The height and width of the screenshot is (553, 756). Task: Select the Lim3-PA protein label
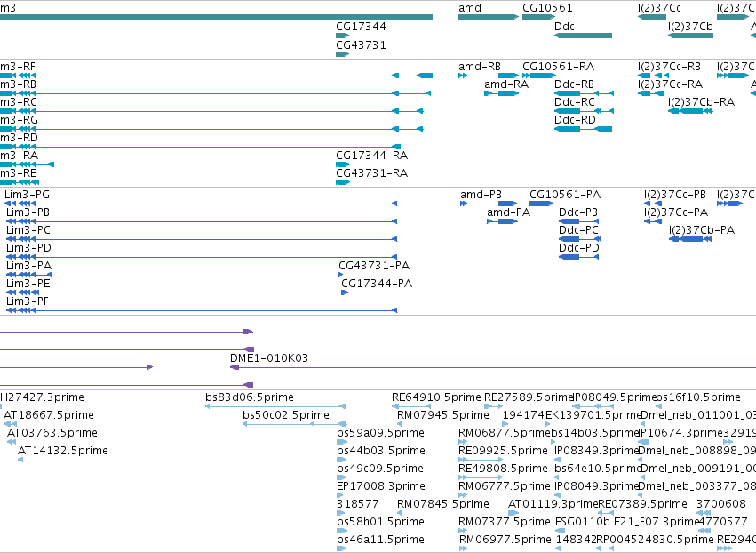(x=28, y=266)
